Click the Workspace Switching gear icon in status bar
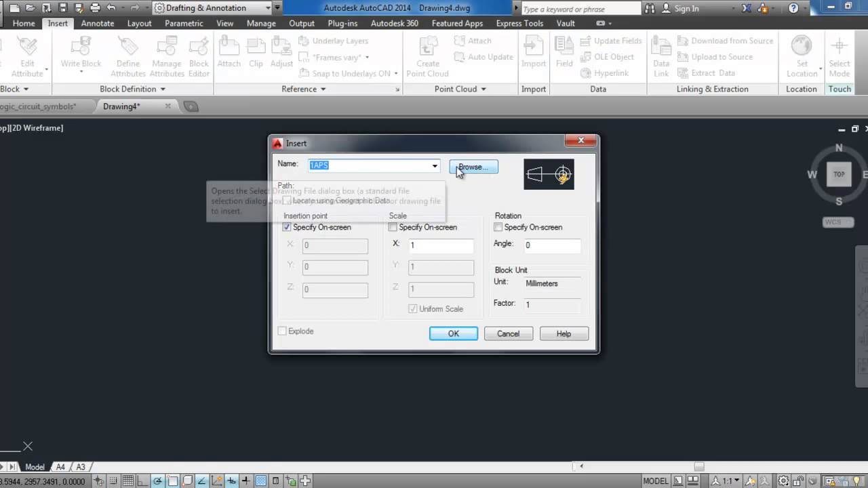The image size is (868, 488). 783,481
